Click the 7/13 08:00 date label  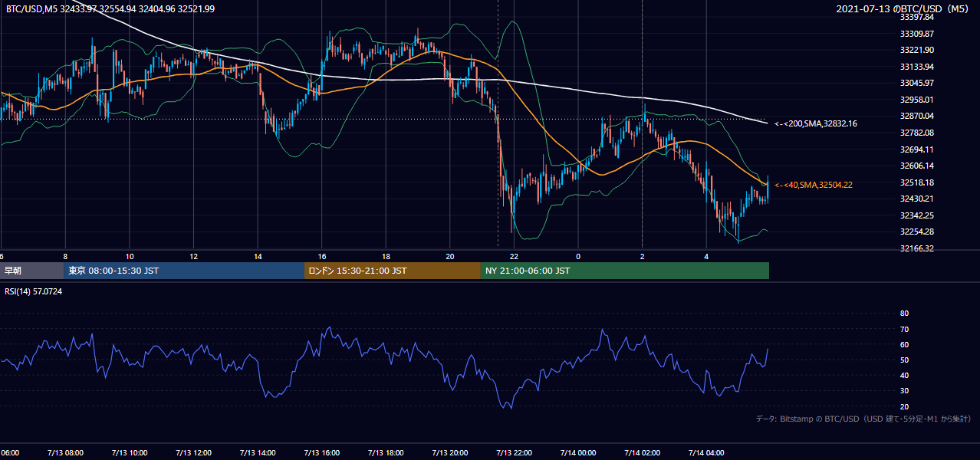tap(65, 452)
